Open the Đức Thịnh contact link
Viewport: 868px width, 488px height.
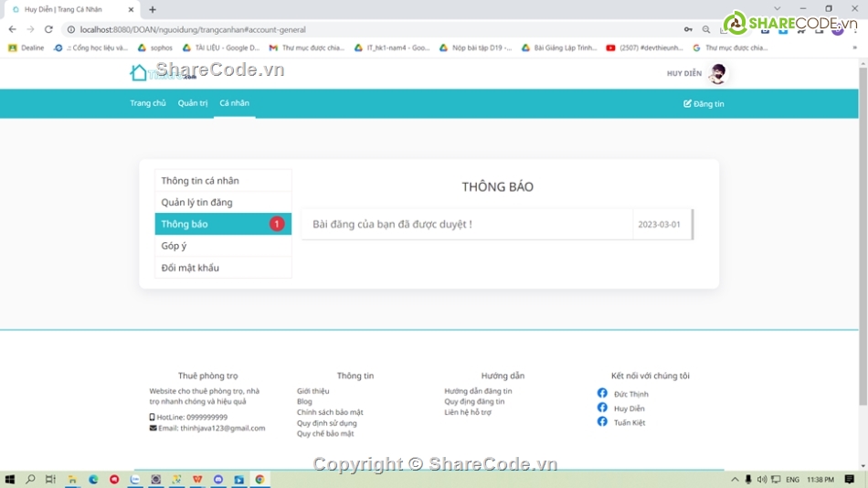tap(630, 395)
